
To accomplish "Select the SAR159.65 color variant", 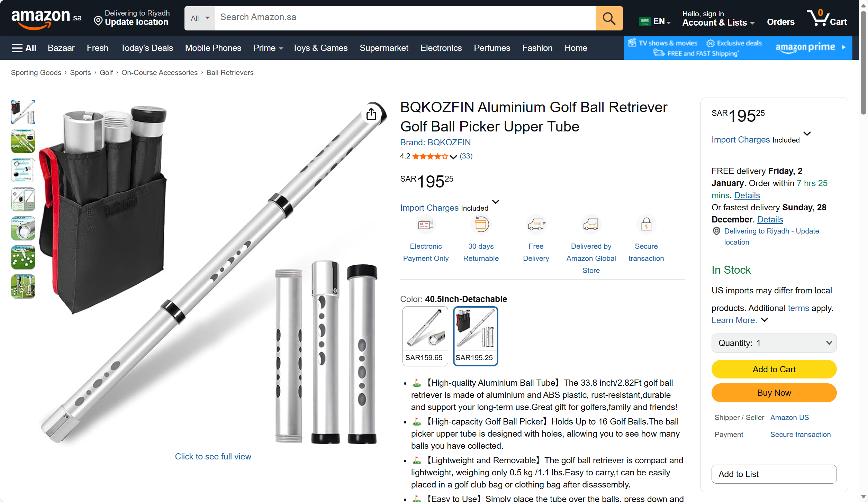I will tap(425, 336).
